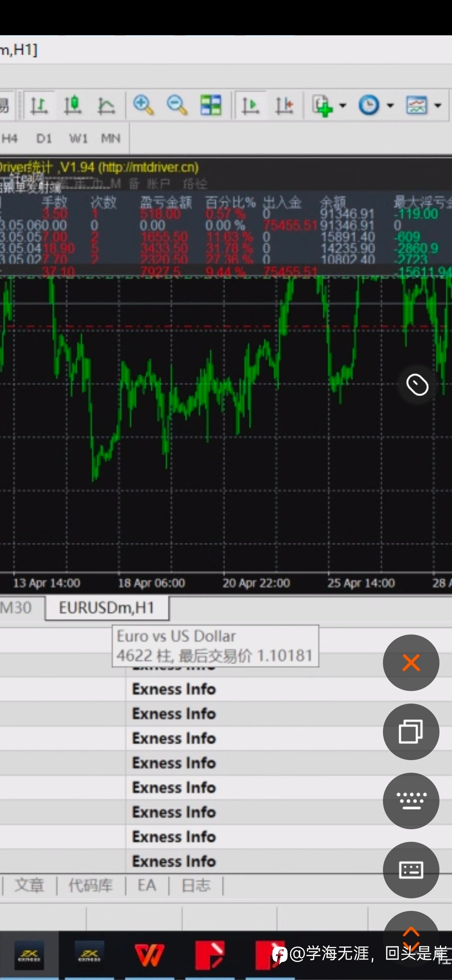Click the 余额 column header
This screenshot has height=980, width=452.
333,202
